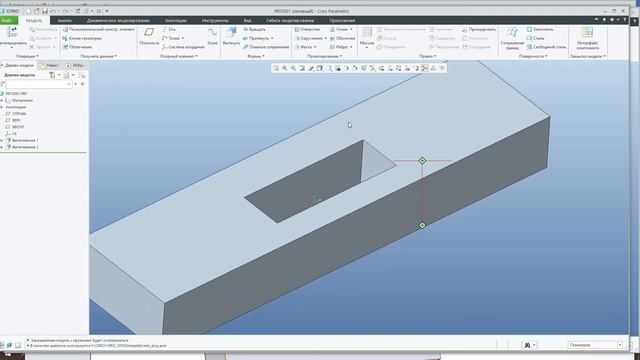Image resolution: width=640 pixels, height=360 pixels.
Task: Open the Формы group dropdown
Action: pyautogui.click(x=256, y=56)
